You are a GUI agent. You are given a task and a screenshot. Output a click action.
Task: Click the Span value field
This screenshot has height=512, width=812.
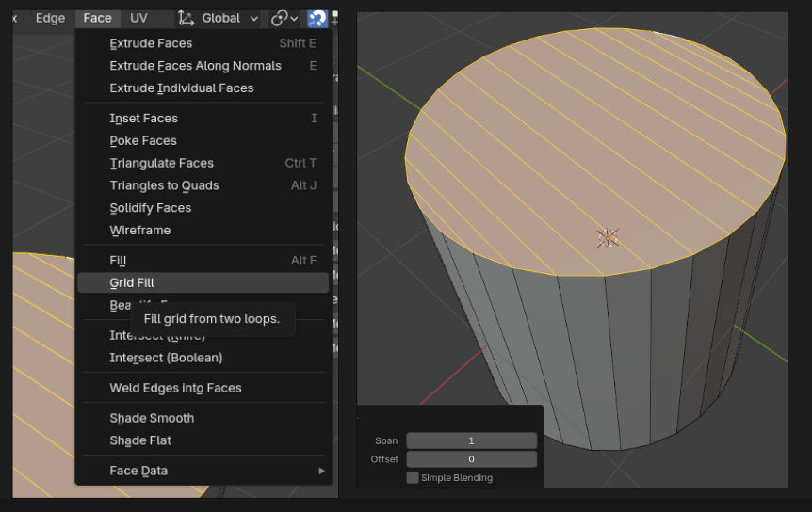tap(471, 440)
